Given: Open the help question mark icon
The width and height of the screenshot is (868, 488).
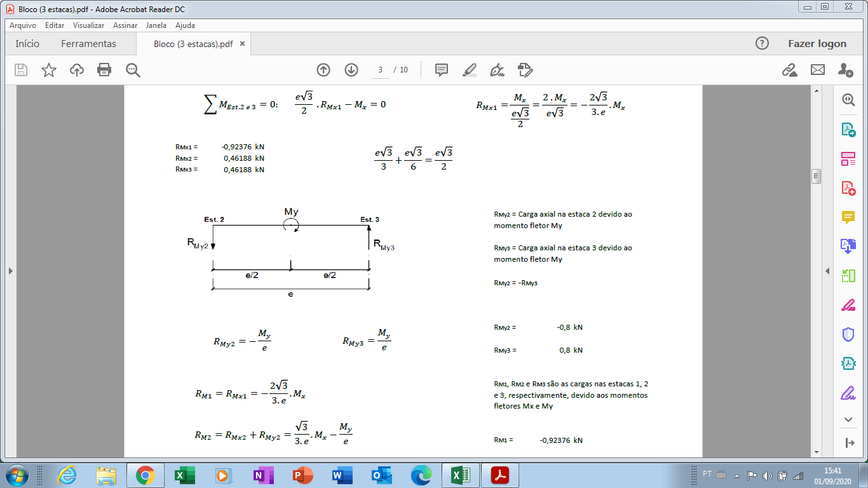Looking at the screenshot, I should click(x=762, y=43).
